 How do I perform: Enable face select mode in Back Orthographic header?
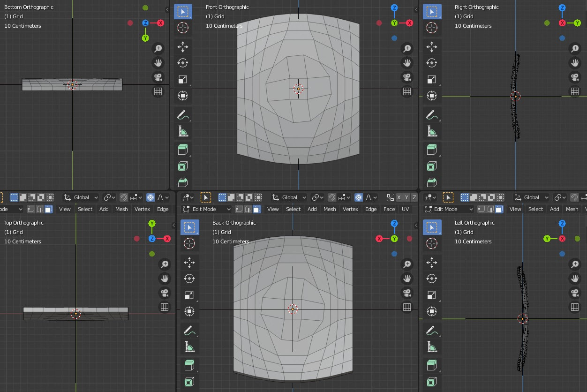(256, 209)
